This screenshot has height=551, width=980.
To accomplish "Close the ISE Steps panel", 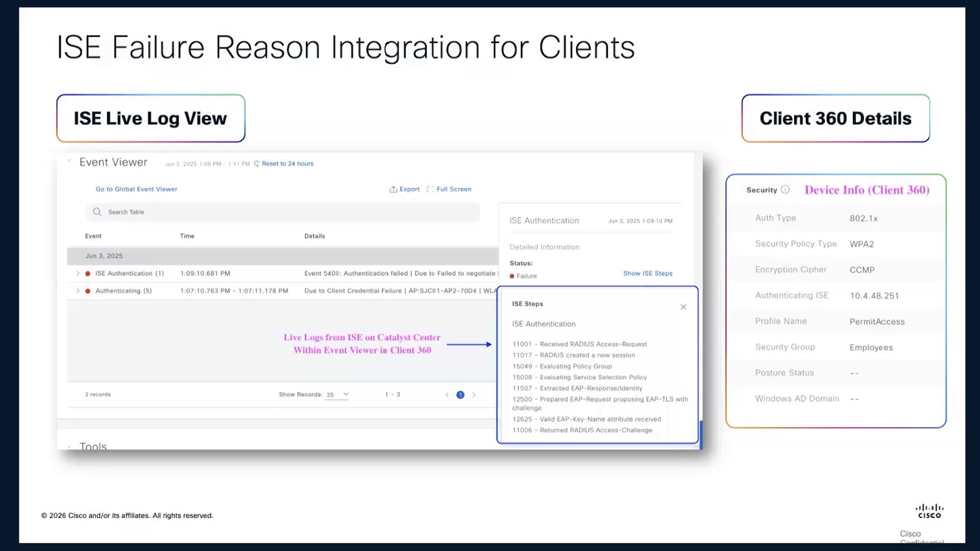I will (x=683, y=307).
